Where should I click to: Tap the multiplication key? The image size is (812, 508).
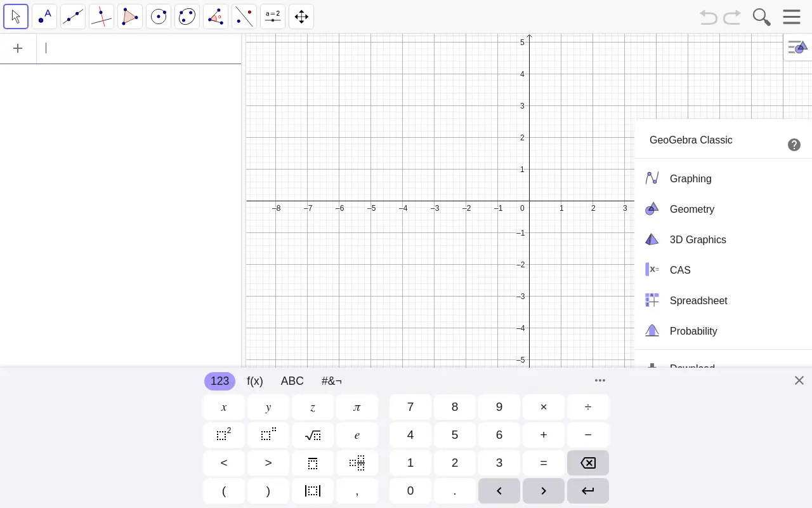coord(544,407)
